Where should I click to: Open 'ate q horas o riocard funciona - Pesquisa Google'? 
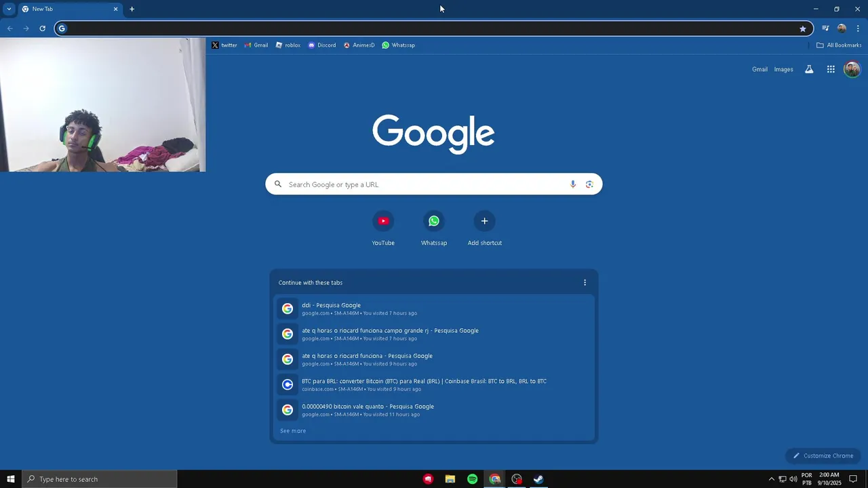(434, 359)
